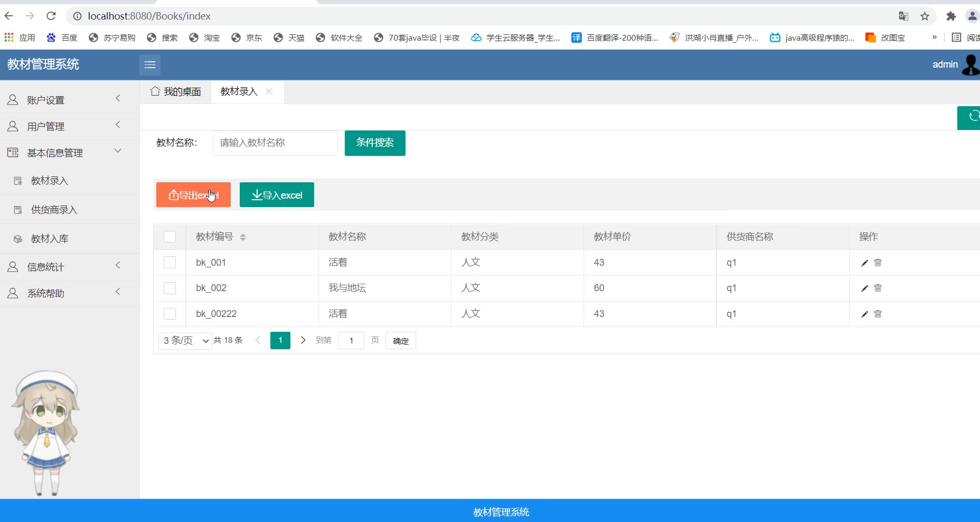Open the browser extensions puzzle icon

click(x=951, y=16)
